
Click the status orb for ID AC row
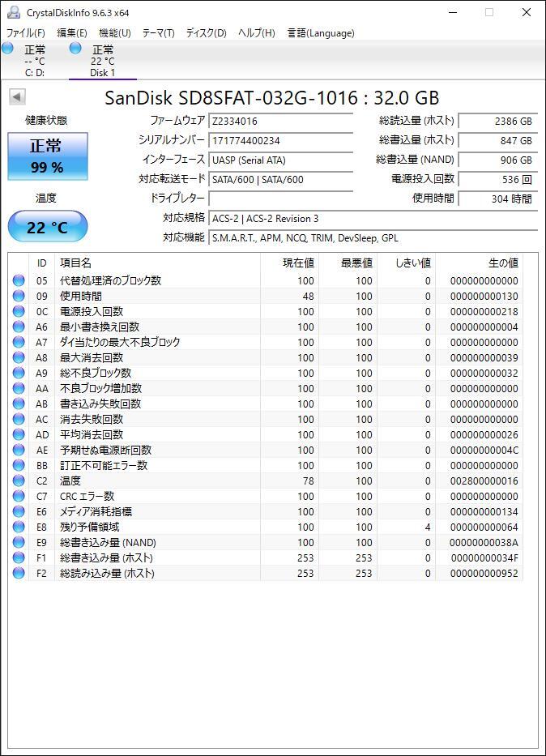pyautogui.click(x=19, y=419)
